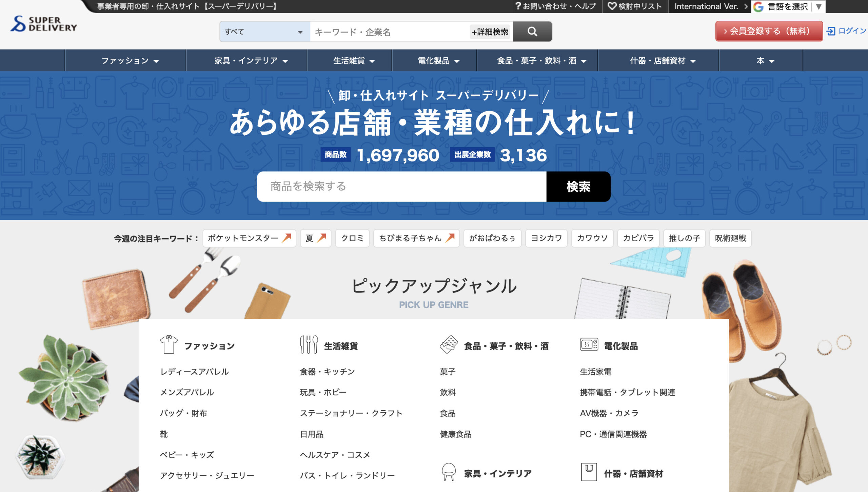
Task: Click the ヨシカワ keyword tag
Action: click(x=546, y=238)
